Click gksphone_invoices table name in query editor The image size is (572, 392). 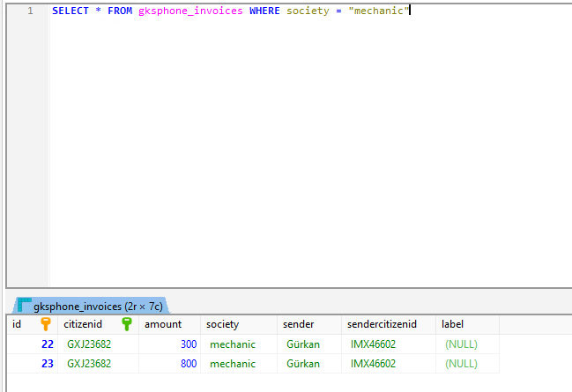coord(190,11)
